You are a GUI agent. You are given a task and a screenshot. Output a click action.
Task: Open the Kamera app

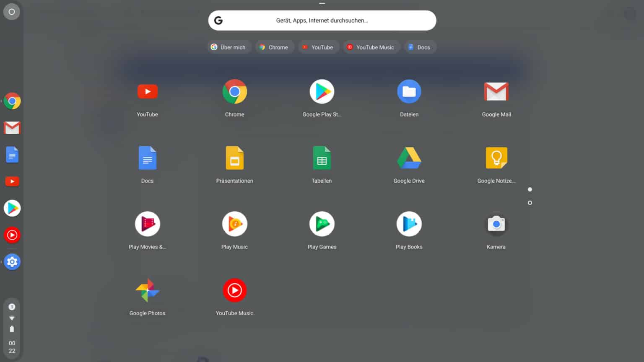(x=496, y=224)
